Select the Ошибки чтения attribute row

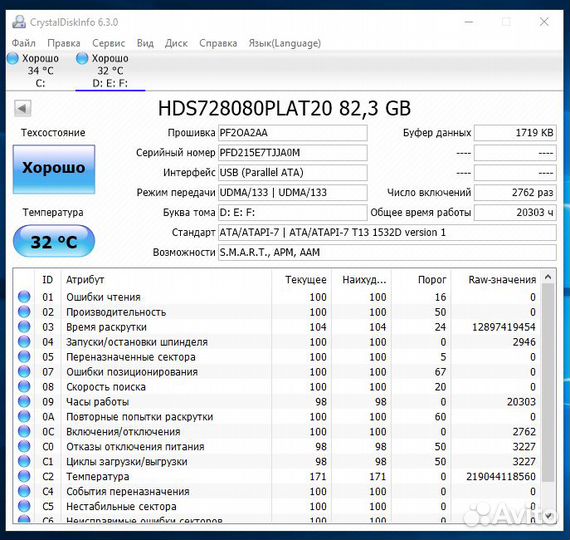tap(277, 297)
